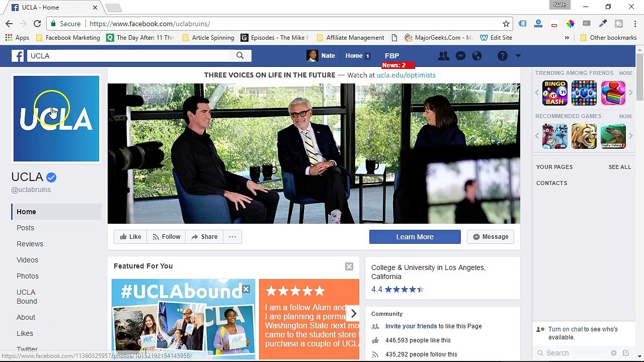Open the color wheel extension
This screenshot has height=362, width=644.
(570, 24)
